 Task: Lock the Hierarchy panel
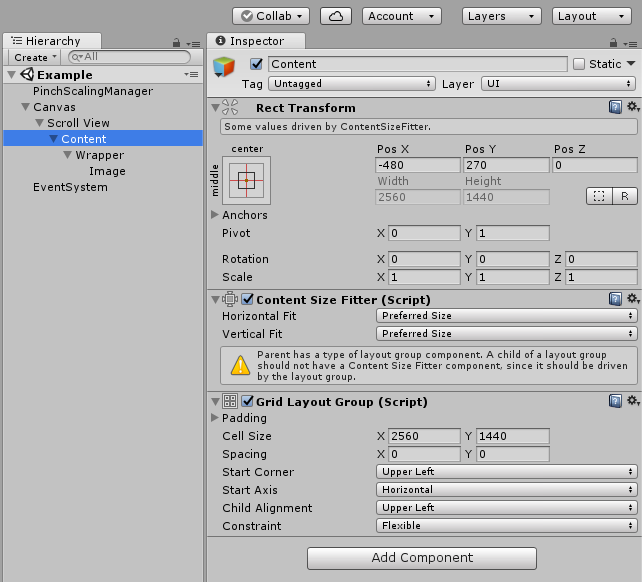click(x=176, y=43)
